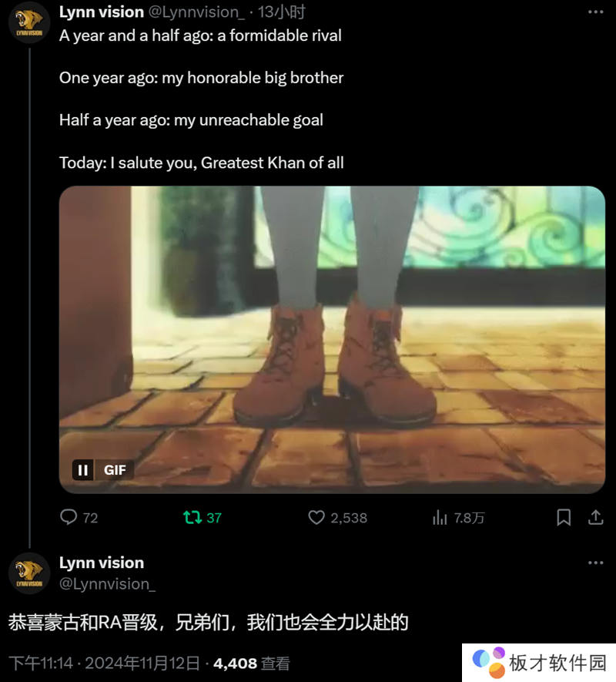Pause the GIF playback
Image resolution: width=616 pixels, height=682 pixels.
point(82,470)
